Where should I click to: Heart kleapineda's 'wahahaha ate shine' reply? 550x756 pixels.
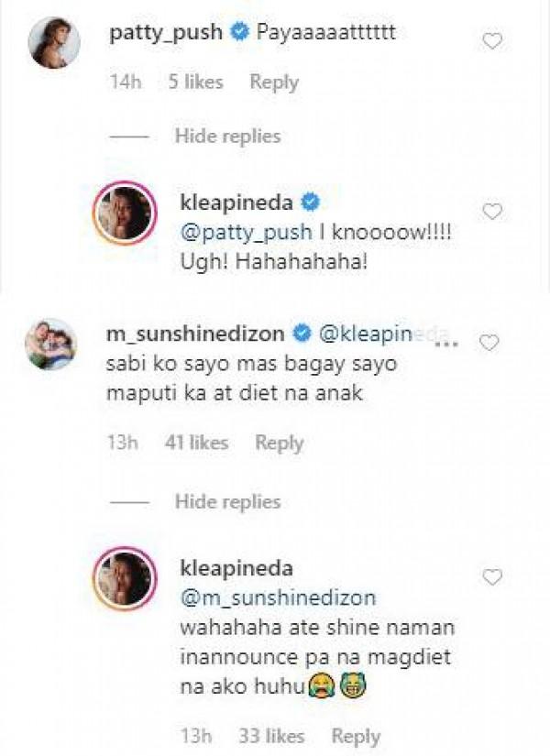(x=493, y=576)
